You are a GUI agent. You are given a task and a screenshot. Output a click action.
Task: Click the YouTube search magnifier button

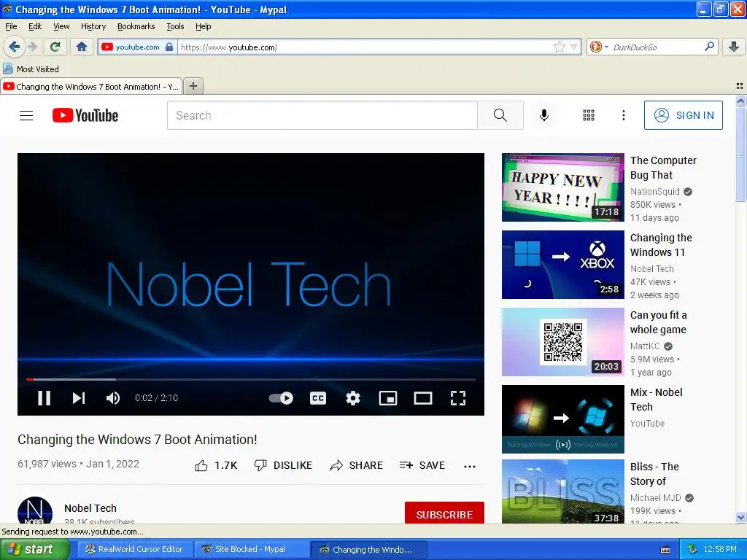pyautogui.click(x=500, y=115)
